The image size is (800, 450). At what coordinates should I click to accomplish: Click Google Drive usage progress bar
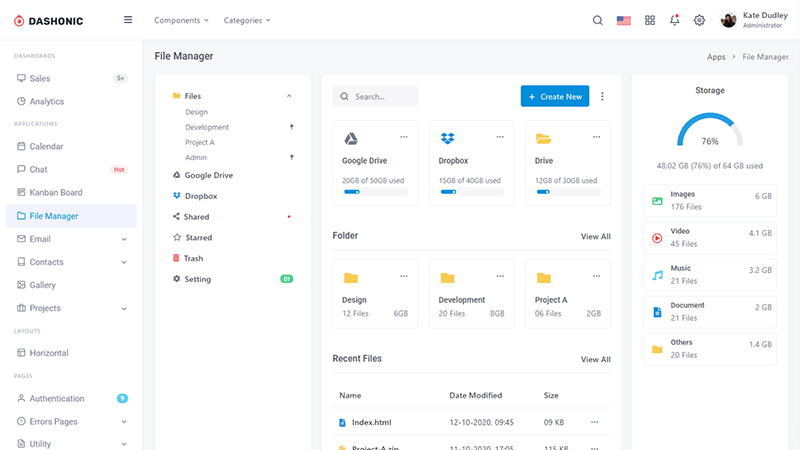pyautogui.click(x=375, y=192)
